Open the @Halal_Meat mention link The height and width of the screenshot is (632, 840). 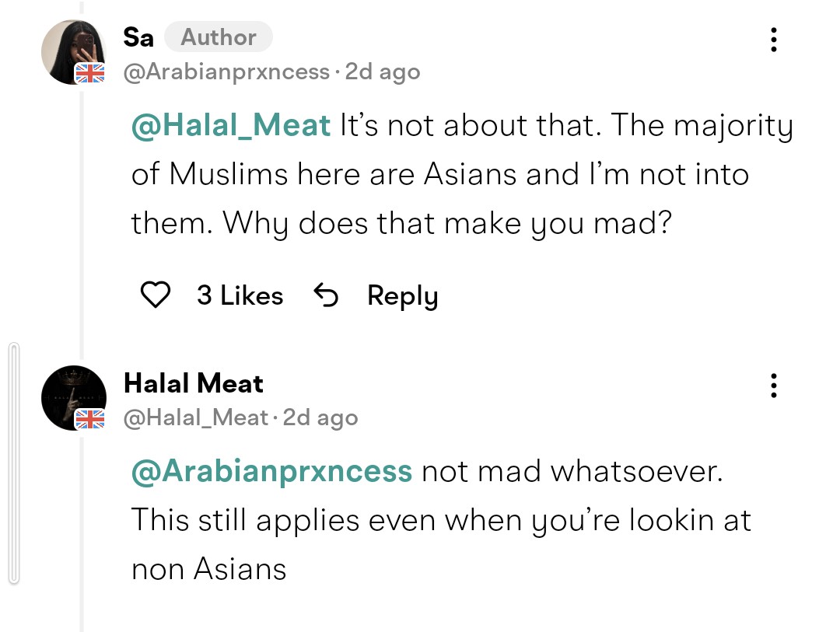tap(231, 125)
